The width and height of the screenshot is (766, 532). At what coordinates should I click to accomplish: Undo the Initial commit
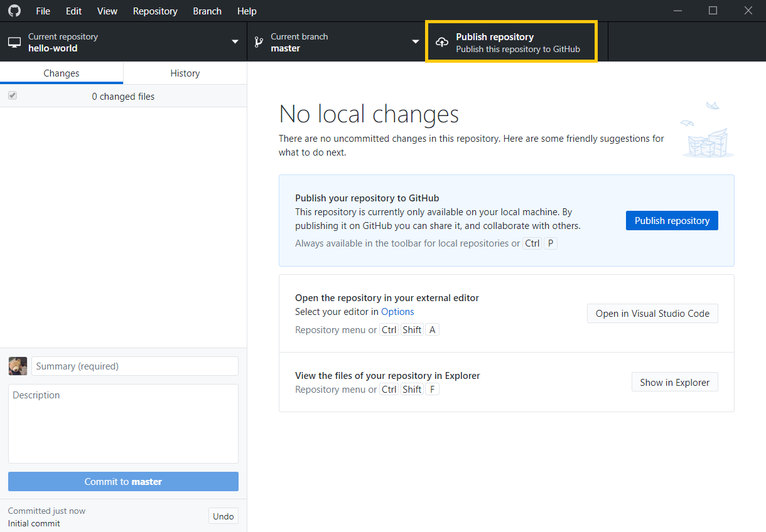(224, 516)
